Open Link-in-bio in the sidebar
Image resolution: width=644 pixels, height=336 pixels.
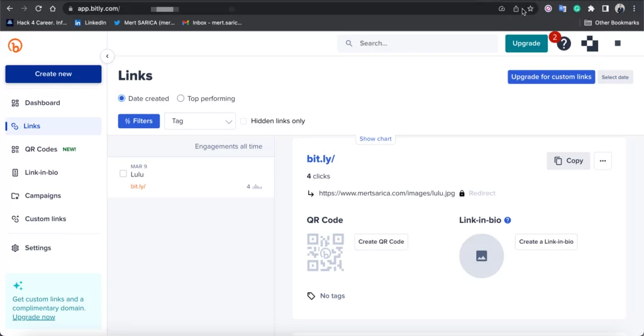click(x=53, y=172)
